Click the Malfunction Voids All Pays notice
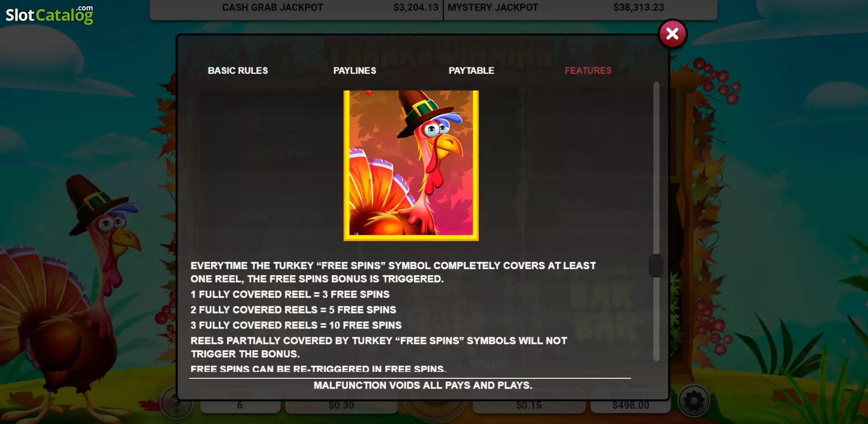This screenshot has width=868, height=424. click(x=423, y=385)
